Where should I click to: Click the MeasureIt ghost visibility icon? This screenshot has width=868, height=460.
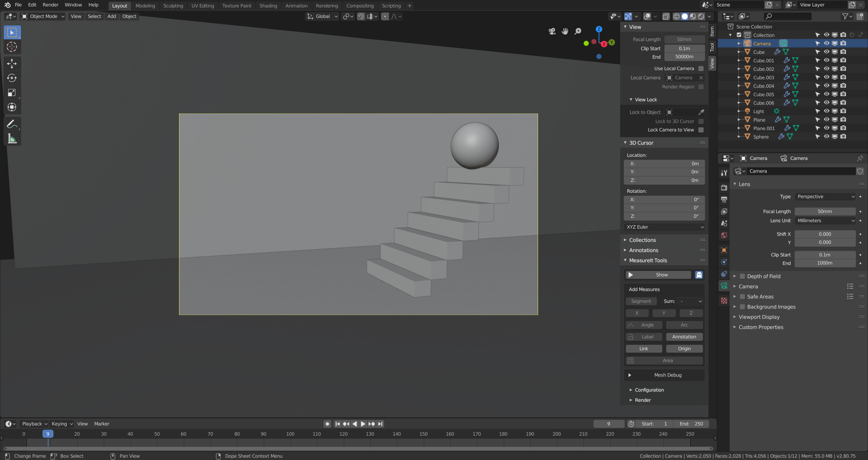[x=699, y=275]
